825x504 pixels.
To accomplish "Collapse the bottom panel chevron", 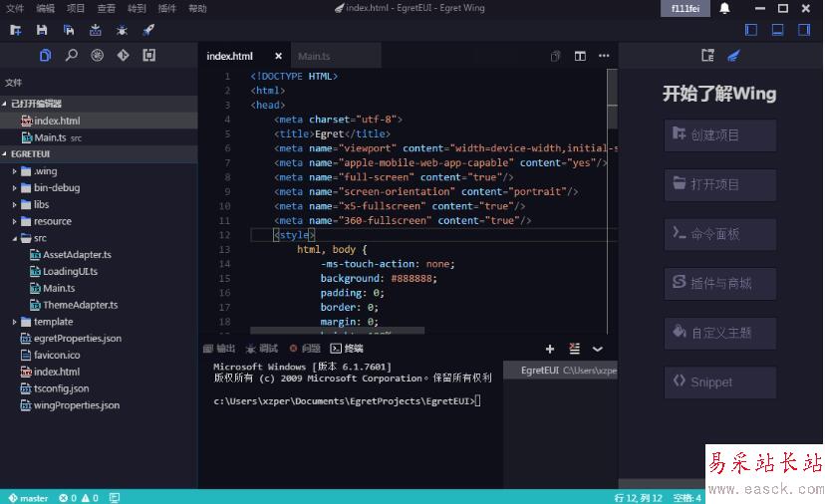I will tap(598, 349).
